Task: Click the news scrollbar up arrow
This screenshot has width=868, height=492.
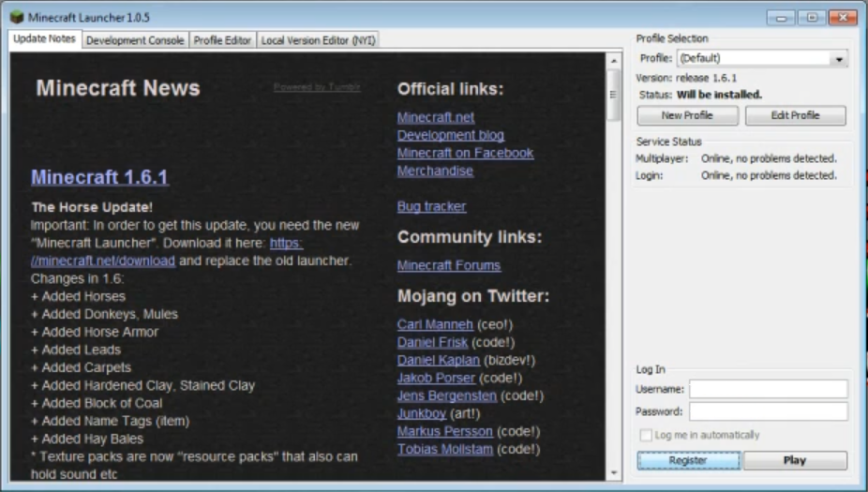Action: coord(613,60)
